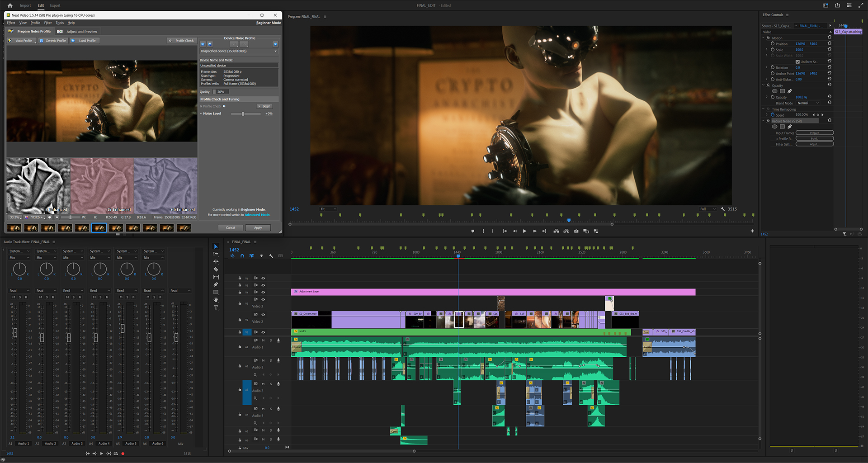Screen dimensions: 868x463
Task: Select the Hand tool in timeline toolbar
Action: click(x=216, y=300)
